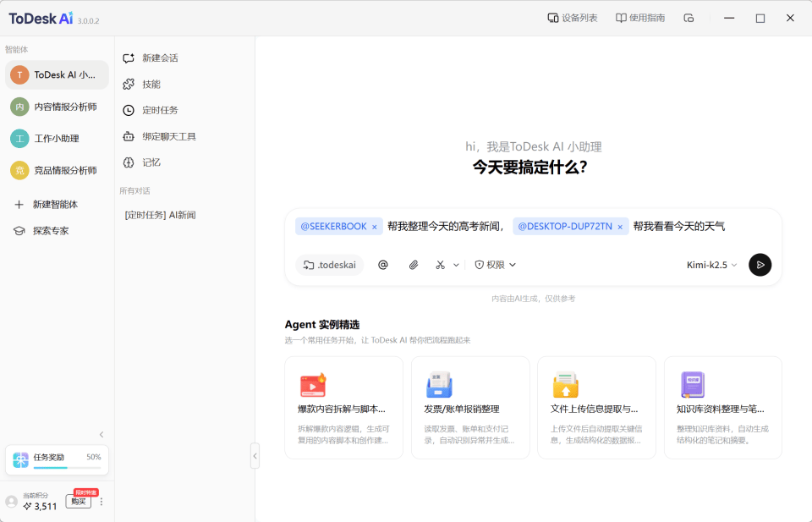Click the @ mention icon in the input toolbar

[383, 265]
